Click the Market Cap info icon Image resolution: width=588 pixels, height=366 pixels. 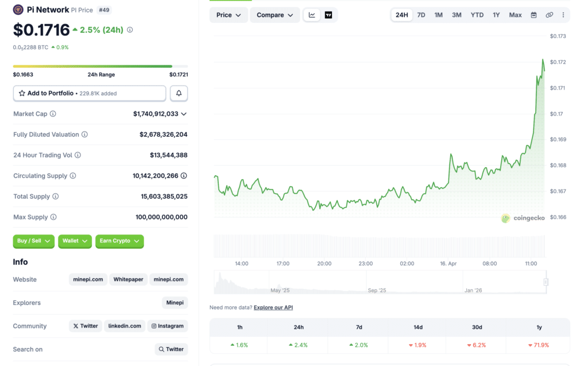coord(53,114)
